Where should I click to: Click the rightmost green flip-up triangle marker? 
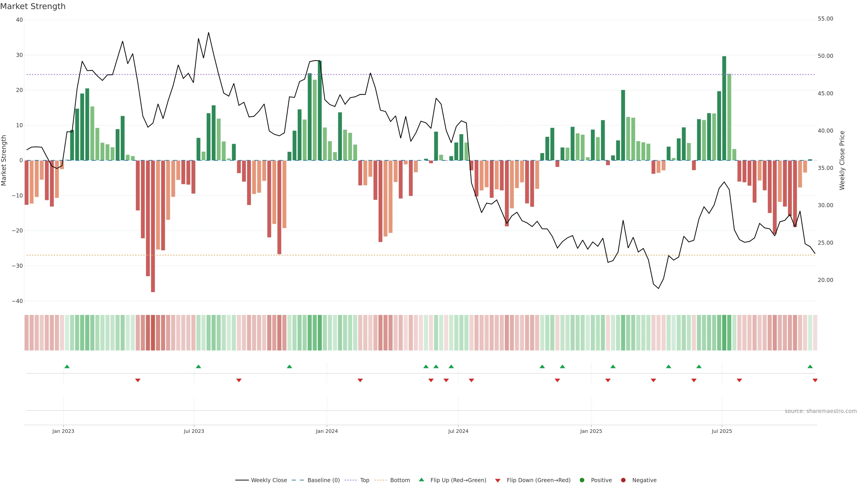click(x=810, y=366)
